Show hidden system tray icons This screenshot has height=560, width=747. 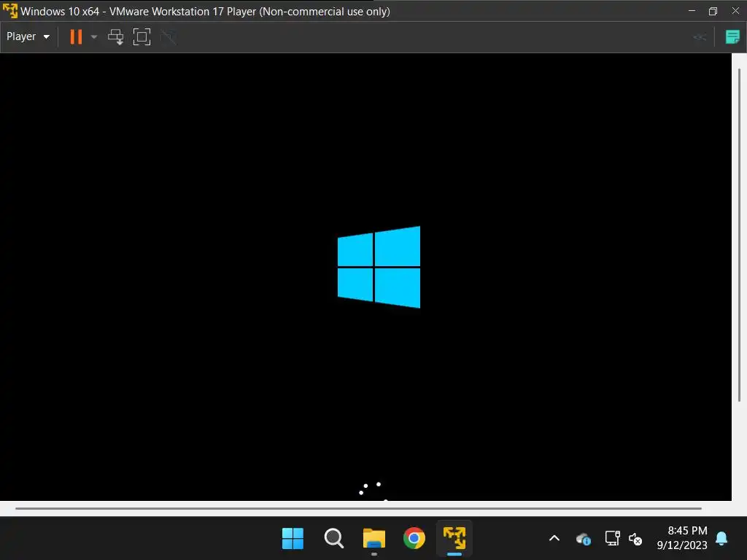coord(554,539)
